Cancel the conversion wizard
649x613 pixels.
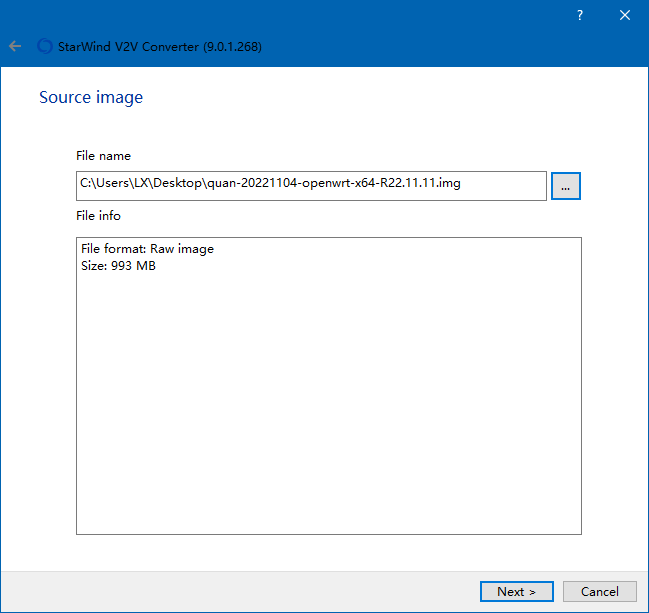[600, 591]
